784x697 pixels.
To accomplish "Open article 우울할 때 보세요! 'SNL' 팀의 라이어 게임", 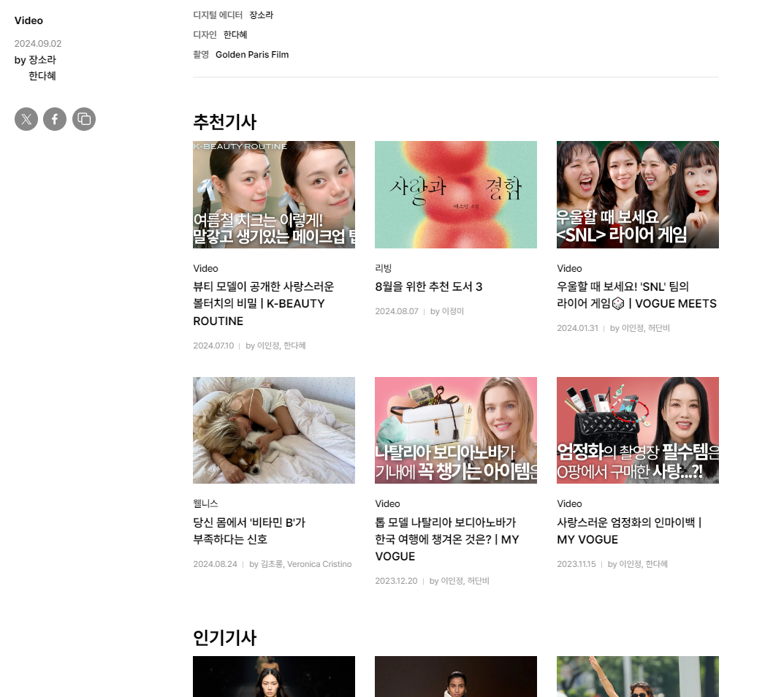I will [636, 295].
